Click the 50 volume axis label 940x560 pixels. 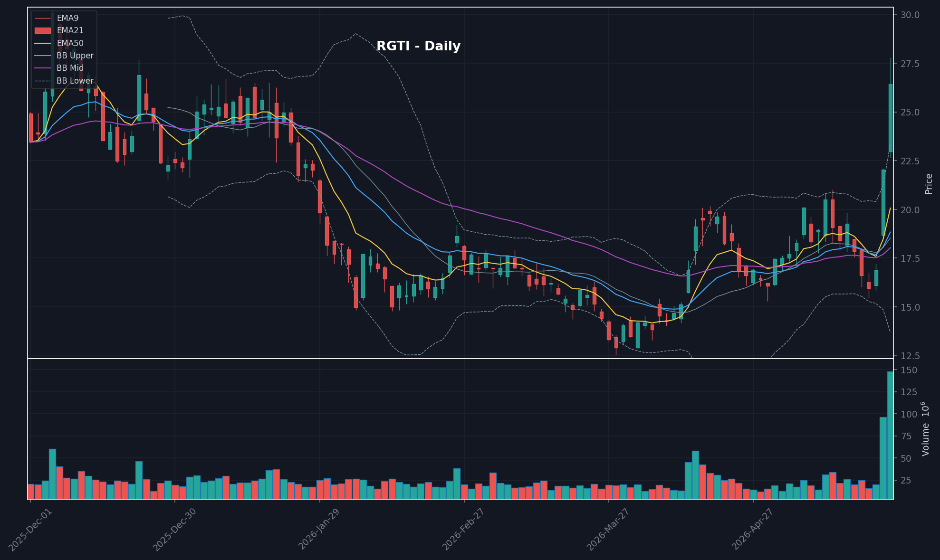pyautogui.click(x=905, y=458)
